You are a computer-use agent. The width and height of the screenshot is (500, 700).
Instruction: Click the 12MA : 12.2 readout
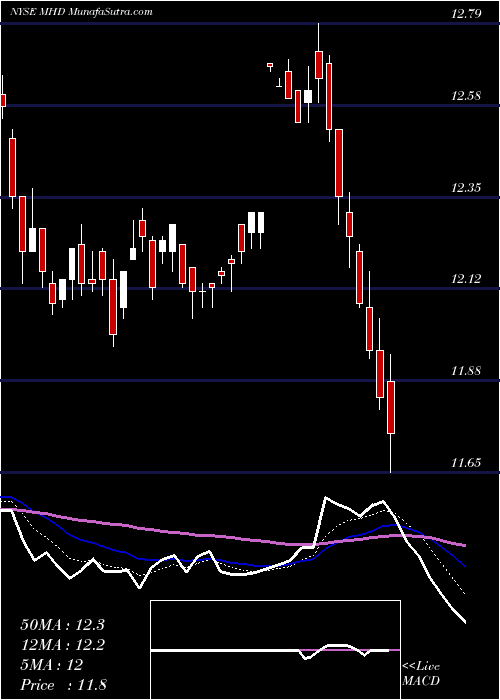(x=62, y=645)
